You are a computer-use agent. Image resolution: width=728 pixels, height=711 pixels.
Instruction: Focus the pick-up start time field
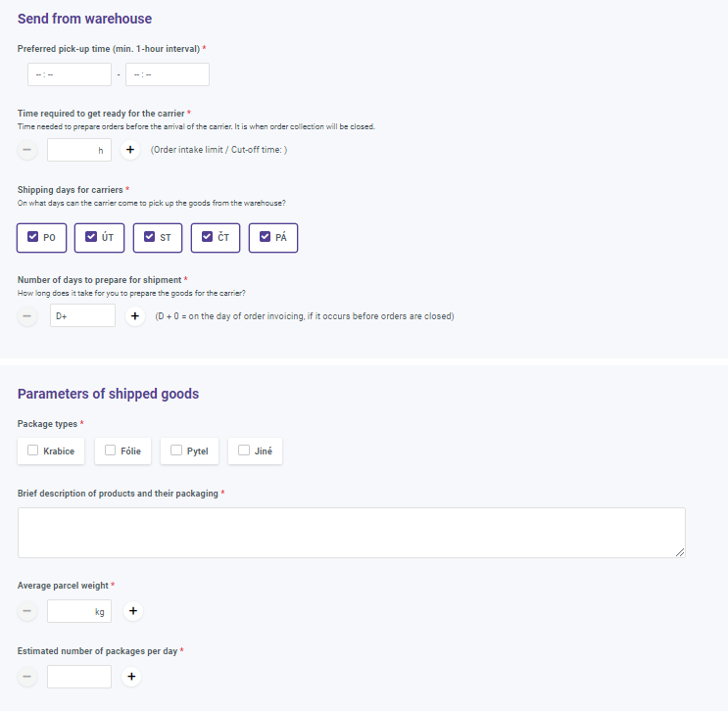click(70, 74)
